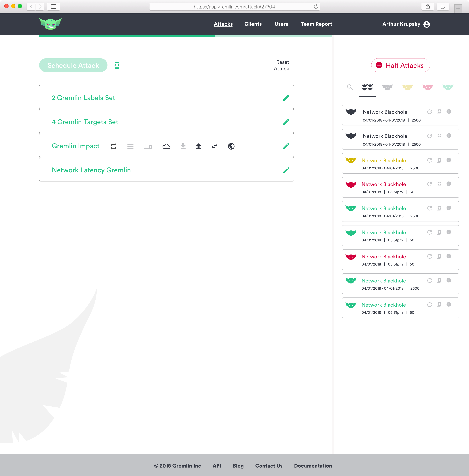This screenshot has width=469, height=476.
Task: Select the server stack icon in Gremlin Impact
Action: [x=130, y=146]
